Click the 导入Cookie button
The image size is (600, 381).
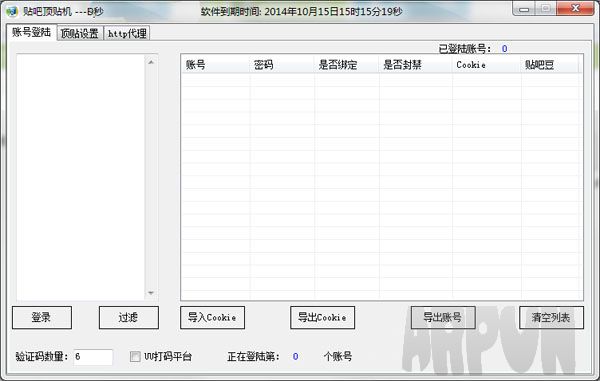[212, 318]
